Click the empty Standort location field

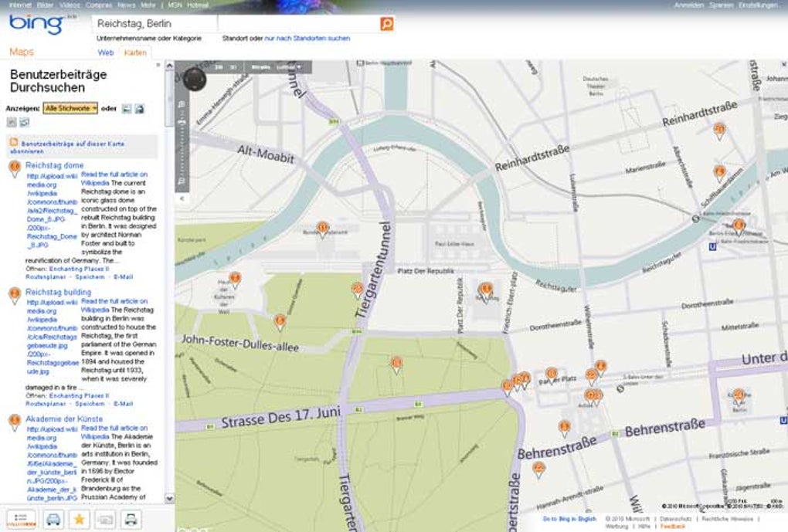pos(299,24)
